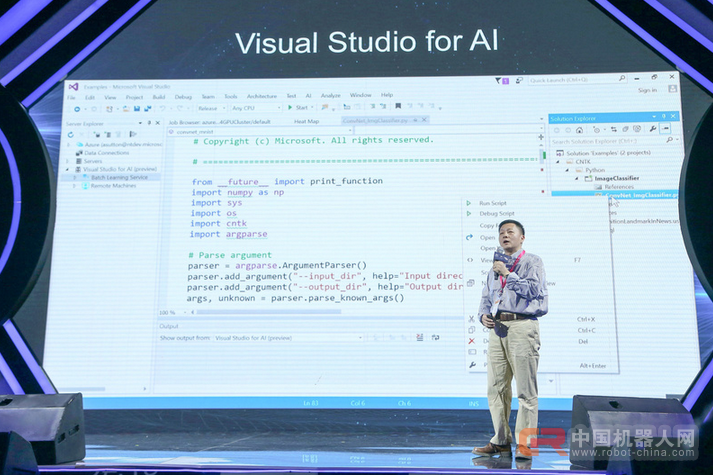Toggle auto-hide pin on Solution Explorer

click(663, 118)
